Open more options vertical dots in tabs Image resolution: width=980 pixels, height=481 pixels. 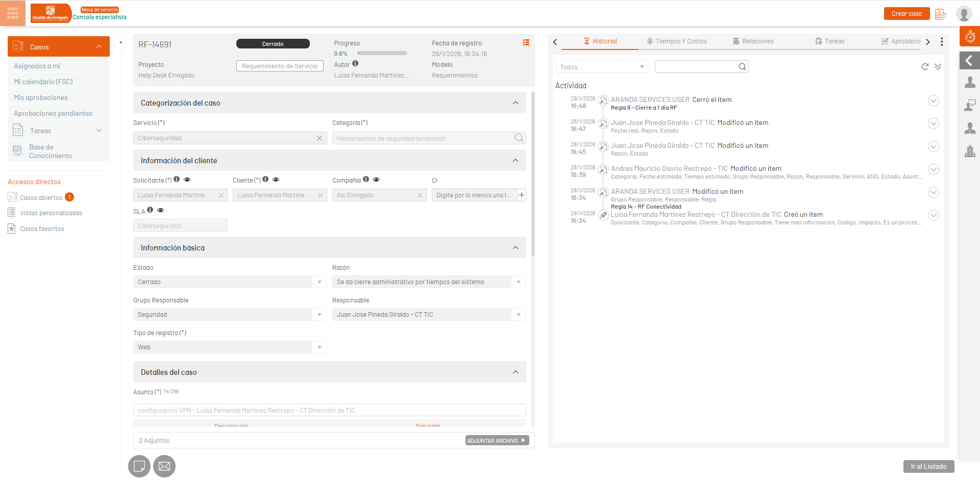point(942,42)
